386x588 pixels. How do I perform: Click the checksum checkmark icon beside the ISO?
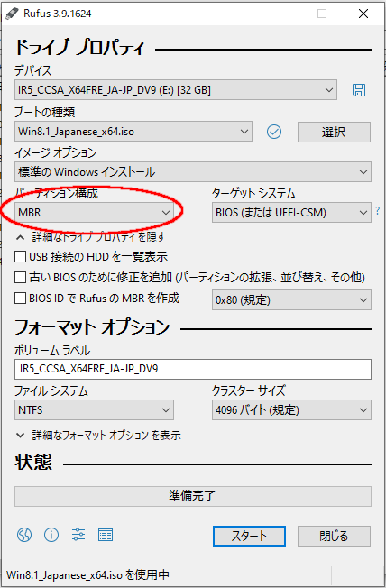(x=274, y=132)
